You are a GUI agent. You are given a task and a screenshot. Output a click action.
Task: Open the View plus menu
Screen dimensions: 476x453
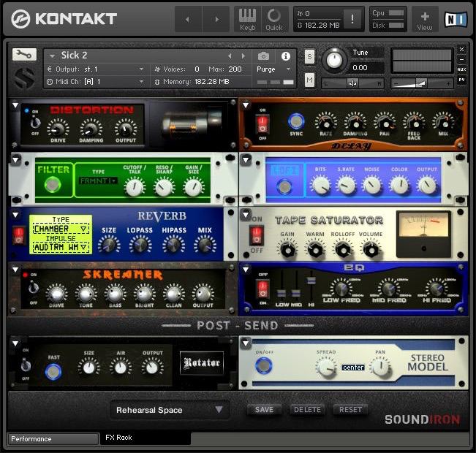point(425,19)
